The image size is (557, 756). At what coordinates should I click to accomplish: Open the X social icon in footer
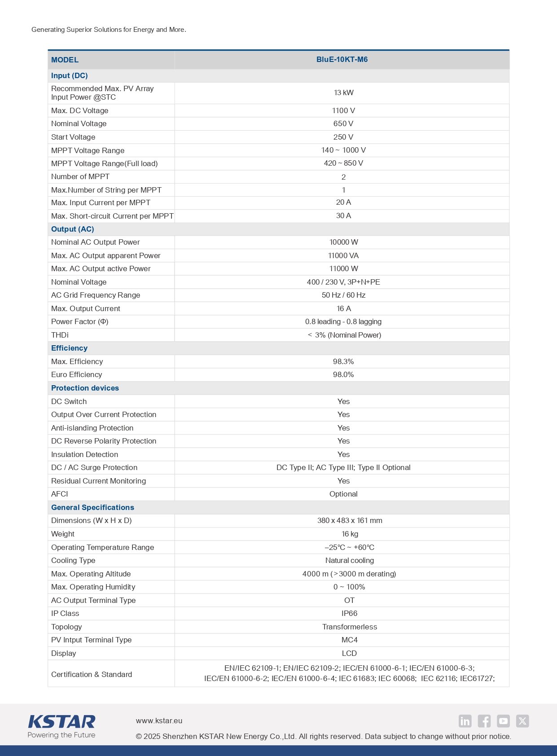(x=522, y=721)
